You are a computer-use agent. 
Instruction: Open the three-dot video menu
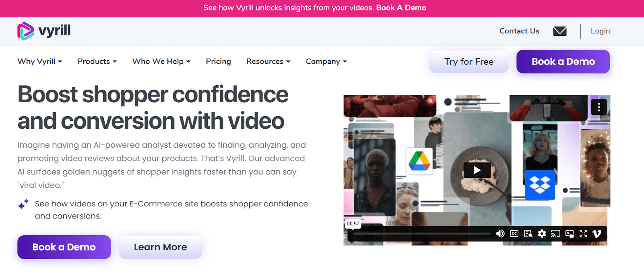click(599, 107)
